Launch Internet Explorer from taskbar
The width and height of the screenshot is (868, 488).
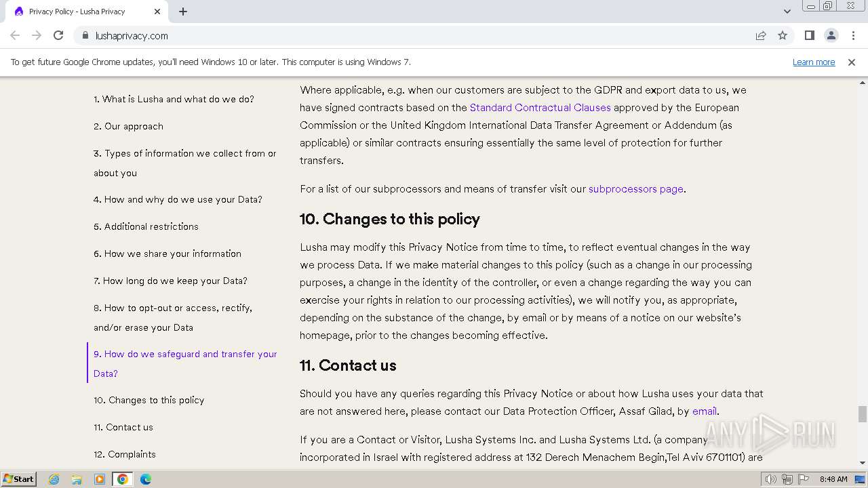click(54, 479)
